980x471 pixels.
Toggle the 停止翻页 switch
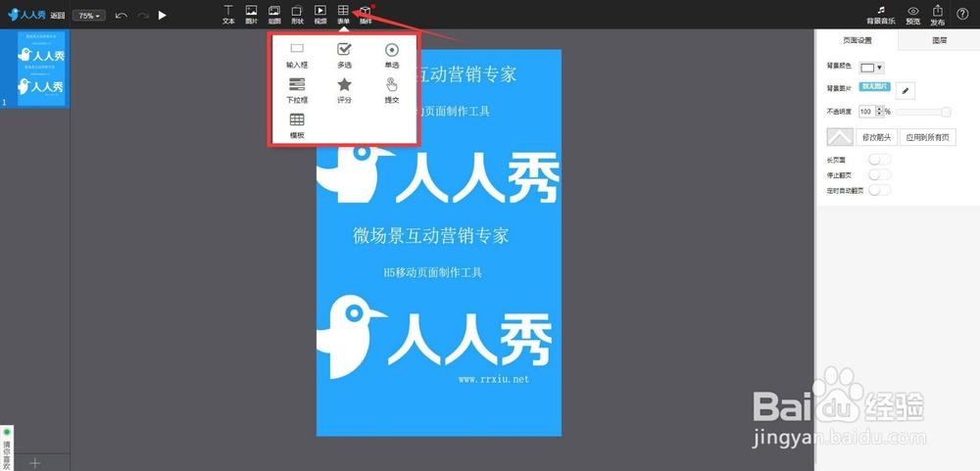pyautogui.click(x=879, y=175)
